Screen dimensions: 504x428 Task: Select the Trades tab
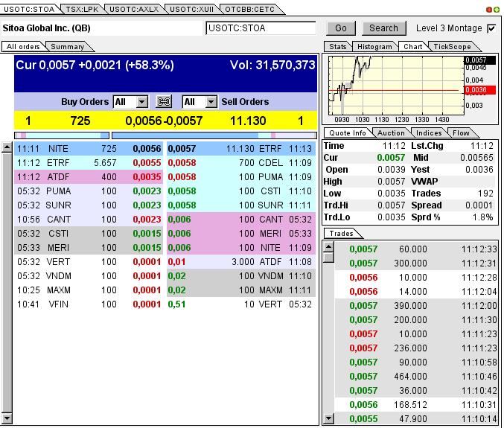coord(342,234)
